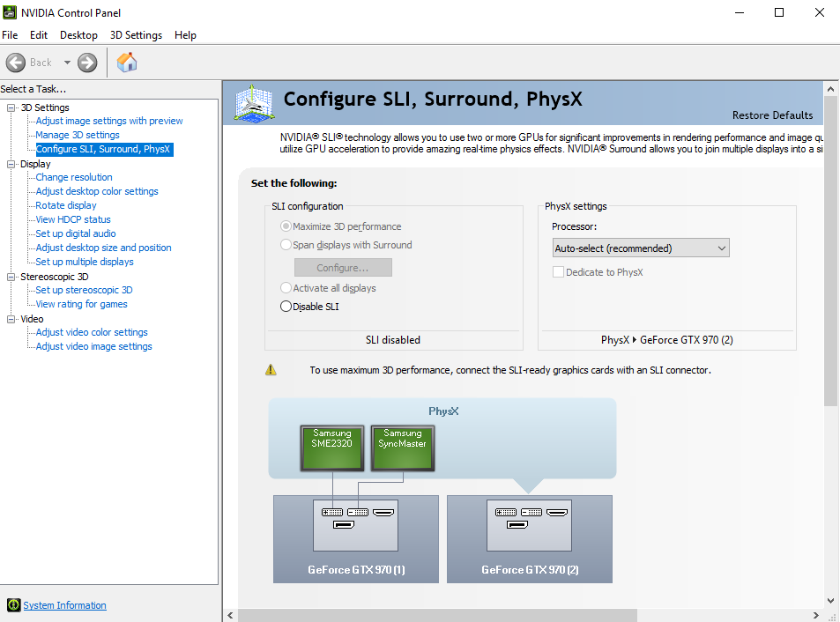Click the GeForce GTX 970 (1) card diagram
The height and width of the screenshot is (622, 840).
tap(356, 539)
